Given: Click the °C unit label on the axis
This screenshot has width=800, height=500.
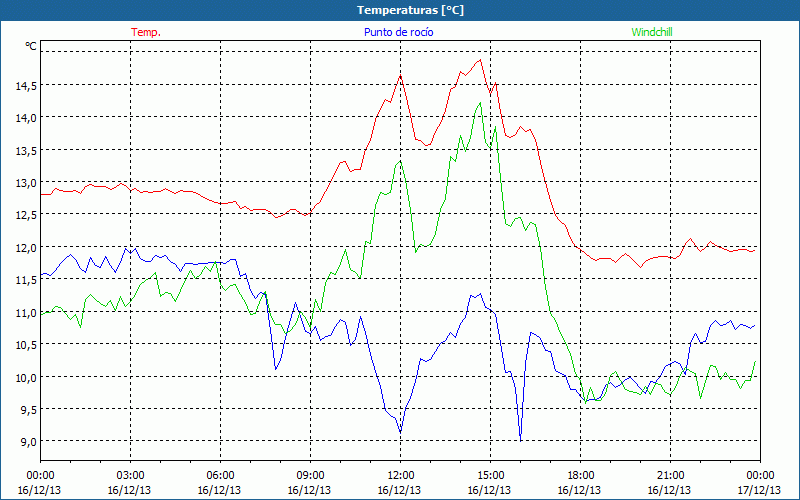Looking at the screenshot, I should (31, 46).
